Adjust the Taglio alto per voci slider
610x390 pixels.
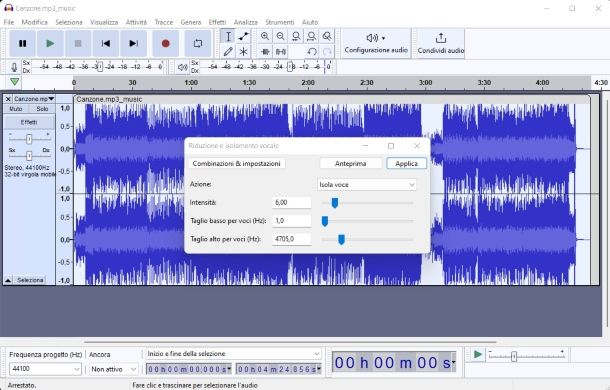point(341,239)
